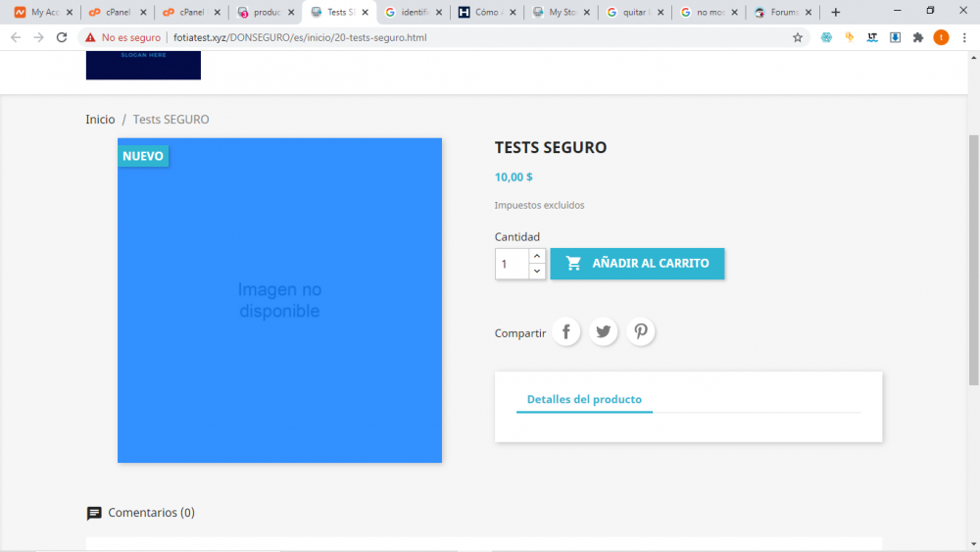Click the scrollbar down arrow
This screenshot has height=552, width=980.
[974, 544]
